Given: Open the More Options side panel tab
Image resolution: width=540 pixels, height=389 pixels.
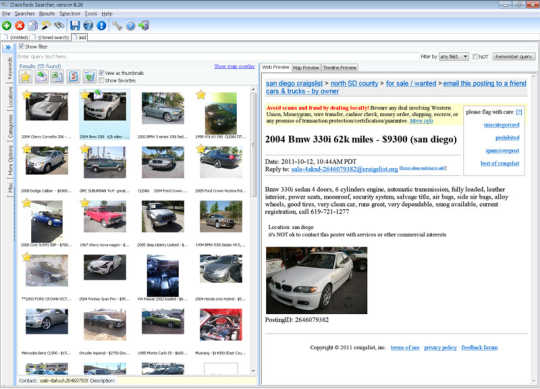Looking at the screenshot, I should [x=10, y=160].
